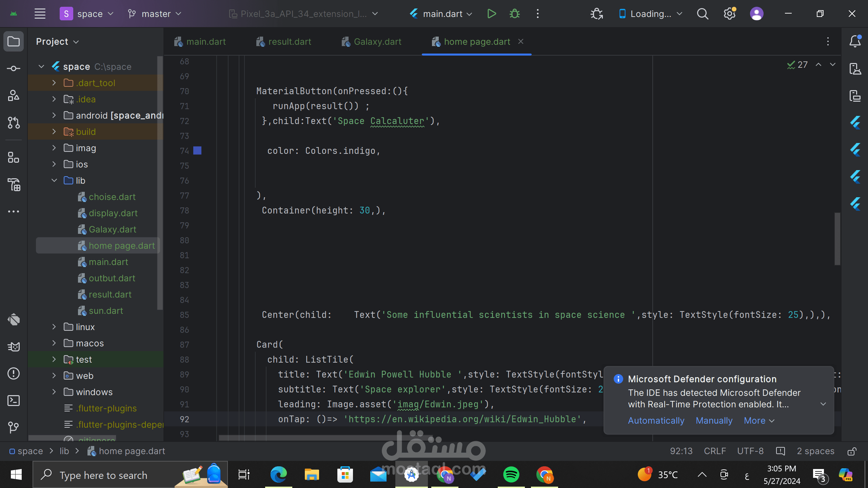This screenshot has width=868, height=488.
Task: Open the Pixel_3a device selector dropdown
Action: point(303,14)
